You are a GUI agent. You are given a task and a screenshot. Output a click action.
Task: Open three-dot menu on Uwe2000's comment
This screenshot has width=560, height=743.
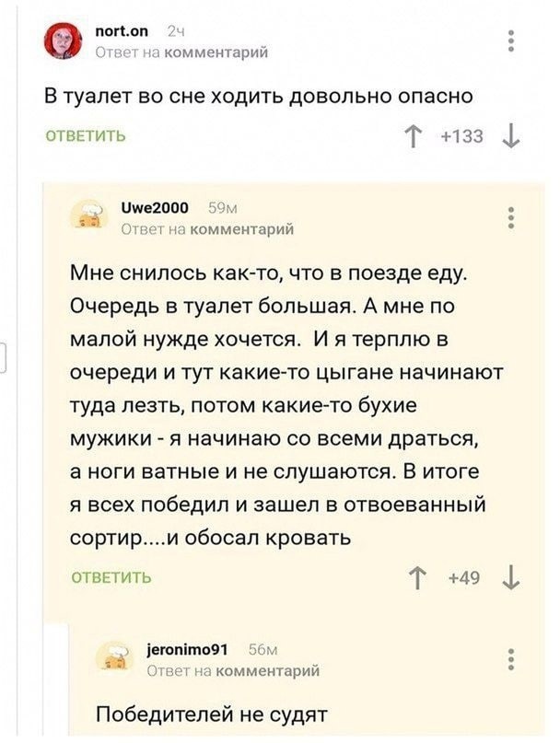point(510,218)
